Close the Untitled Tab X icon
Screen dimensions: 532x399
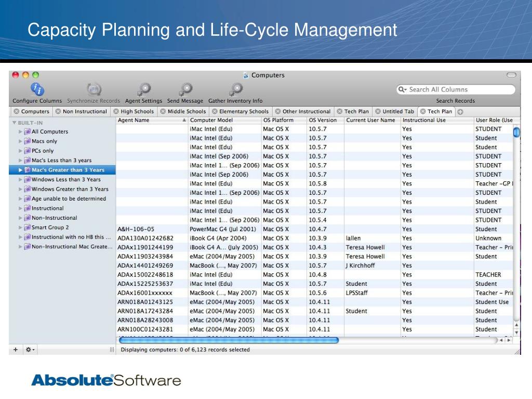(378, 111)
